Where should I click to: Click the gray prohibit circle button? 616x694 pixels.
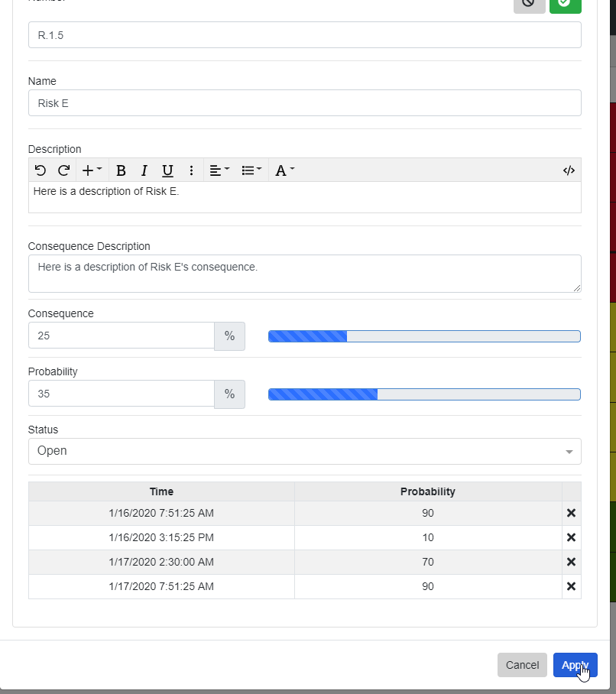click(529, 4)
